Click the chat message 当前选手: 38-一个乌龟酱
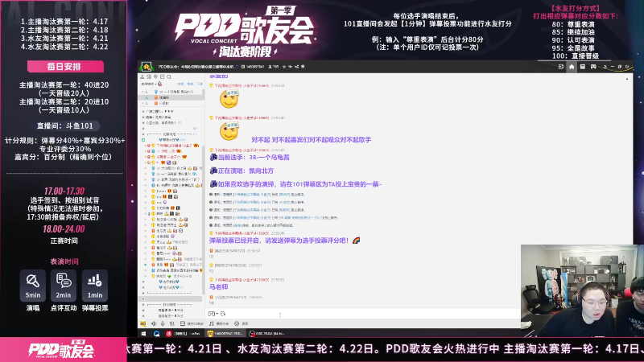The height and width of the screenshot is (362, 644). point(250,157)
